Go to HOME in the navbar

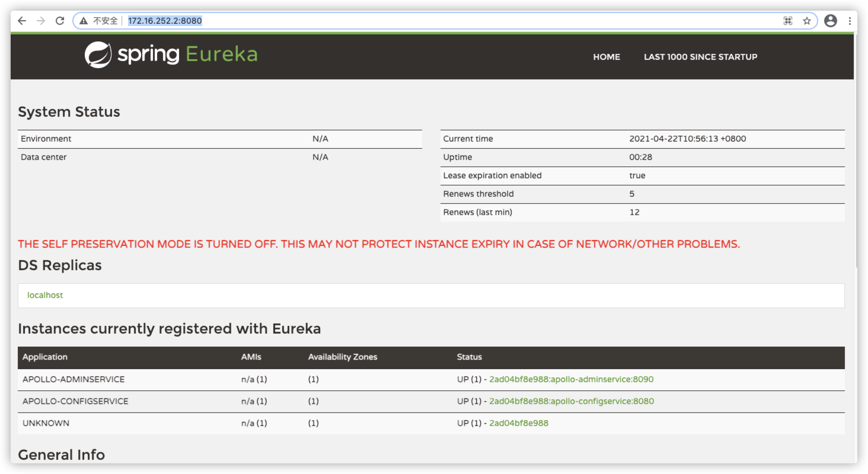click(x=607, y=57)
